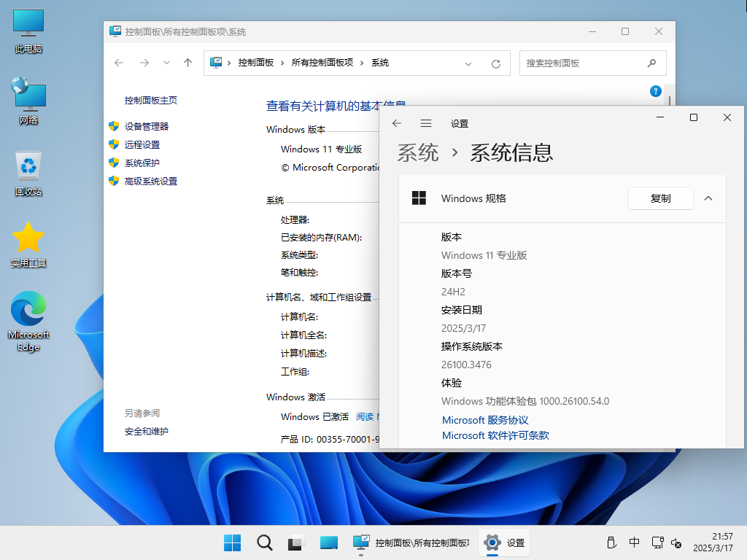Select the 26100.3476 build value
The image size is (747, 560).
(466, 365)
